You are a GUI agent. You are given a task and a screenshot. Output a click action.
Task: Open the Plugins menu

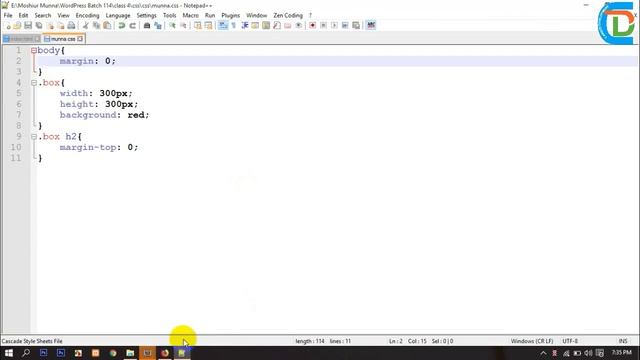(231, 16)
